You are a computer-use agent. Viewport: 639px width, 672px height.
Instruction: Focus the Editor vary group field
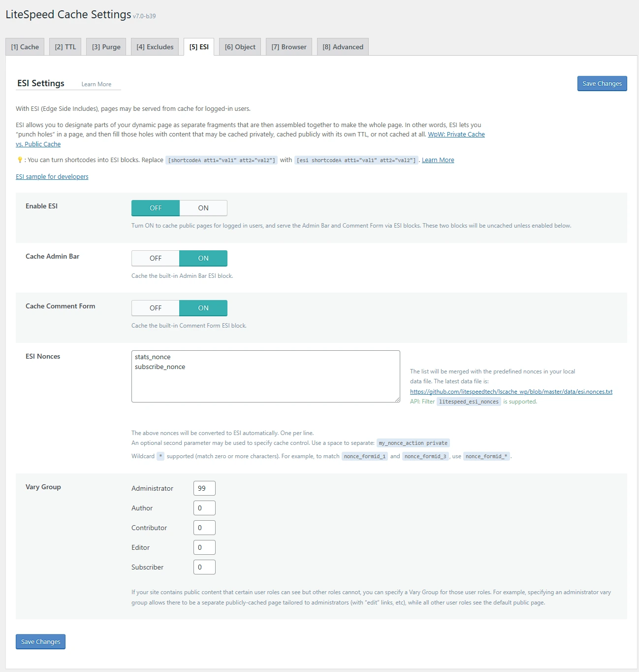click(x=204, y=547)
